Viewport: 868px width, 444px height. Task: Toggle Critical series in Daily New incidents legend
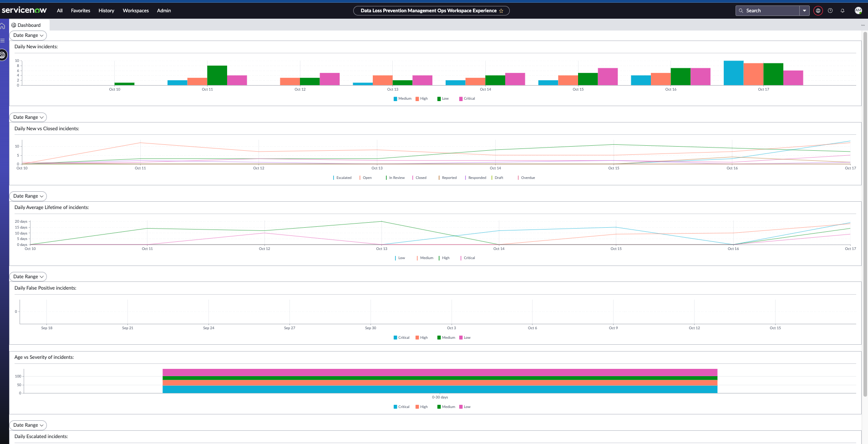467,98
